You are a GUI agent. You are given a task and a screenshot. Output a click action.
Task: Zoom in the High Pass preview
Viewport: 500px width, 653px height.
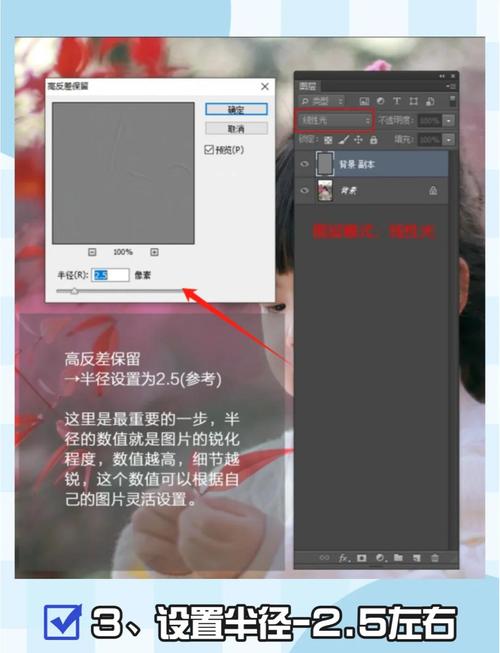[154, 252]
